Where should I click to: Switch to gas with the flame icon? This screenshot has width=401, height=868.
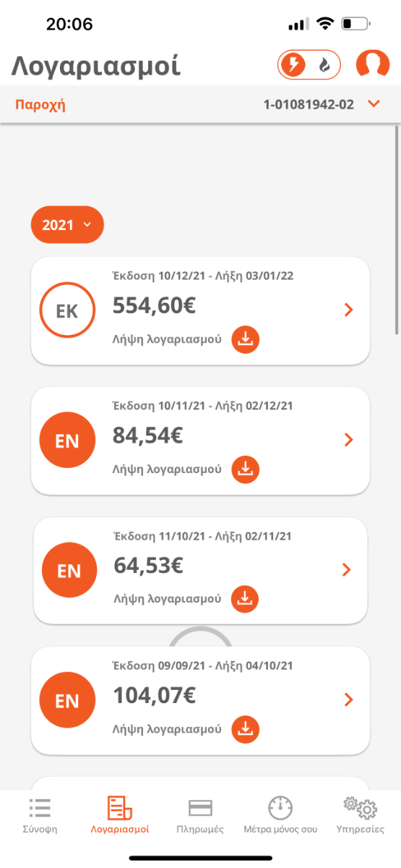[x=325, y=66]
